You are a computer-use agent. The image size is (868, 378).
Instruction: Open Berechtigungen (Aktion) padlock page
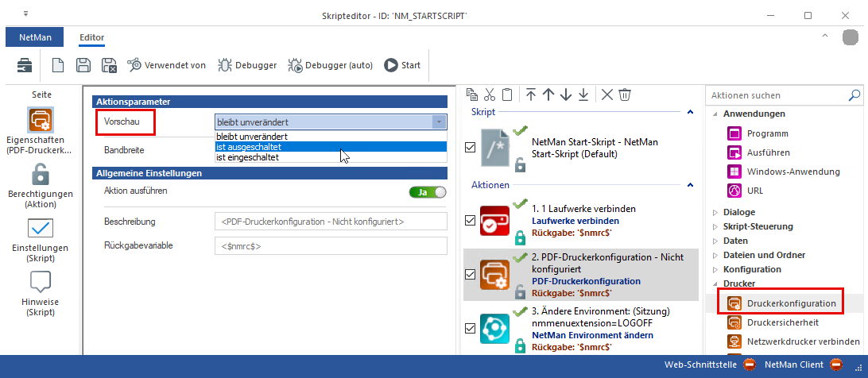(x=40, y=186)
